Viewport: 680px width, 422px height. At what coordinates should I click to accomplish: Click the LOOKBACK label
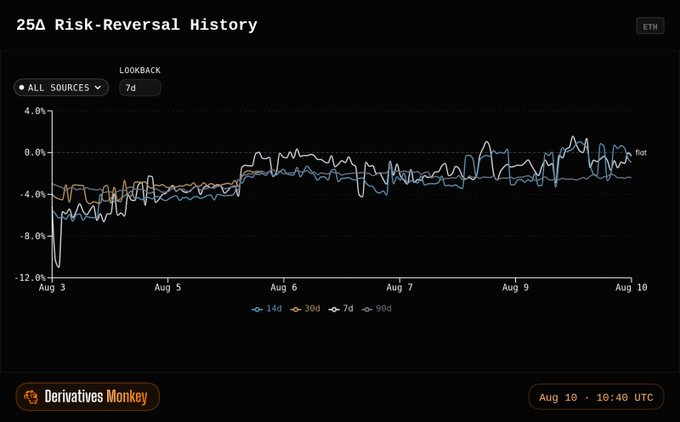pyautogui.click(x=140, y=70)
